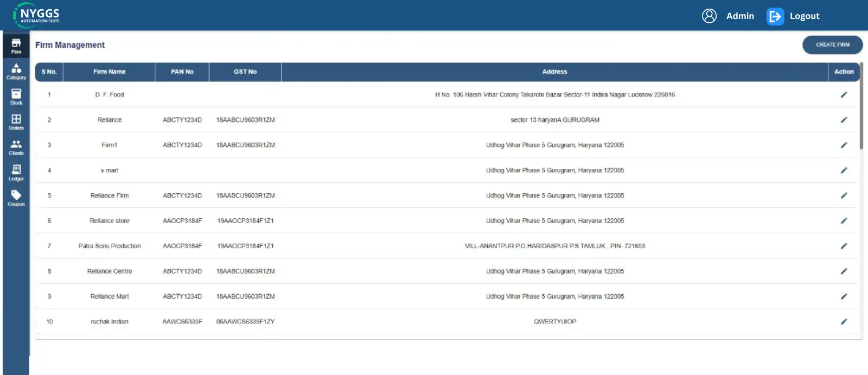Click the VILL-ANANTPUR address cell
This screenshot has width=868, height=375.
(x=555, y=246)
